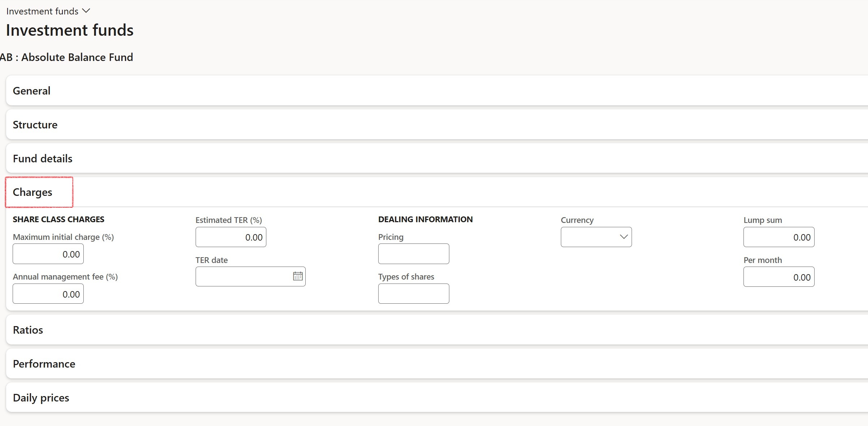Open the Investment funds view chevron
The image size is (868, 426).
(x=86, y=11)
